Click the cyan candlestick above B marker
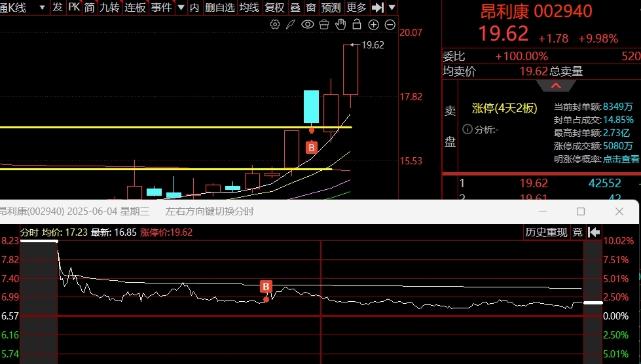This screenshot has height=364, width=641. tap(311, 107)
